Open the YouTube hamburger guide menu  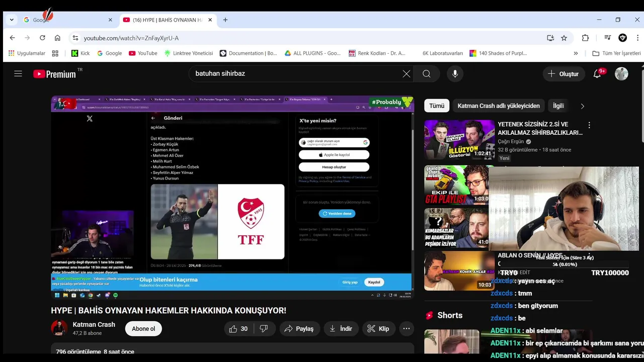(x=18, y=74)
